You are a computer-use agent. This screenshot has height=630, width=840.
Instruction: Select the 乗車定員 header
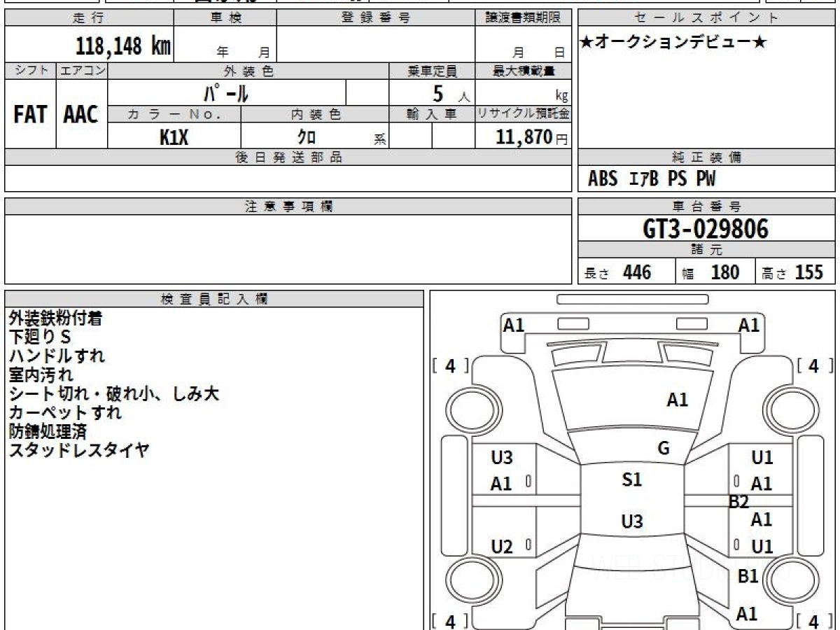coord(432,71)
